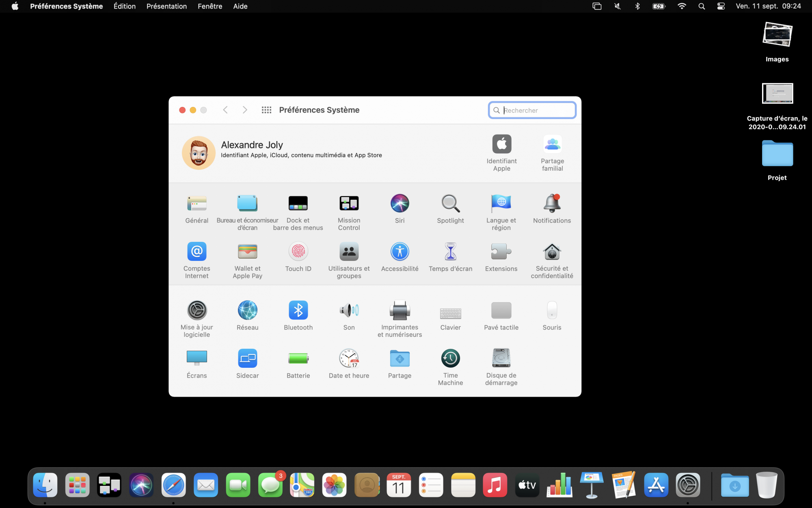The image size is (812, 508).
Task: Click battery status in menu bar
Action: (659, 6)
